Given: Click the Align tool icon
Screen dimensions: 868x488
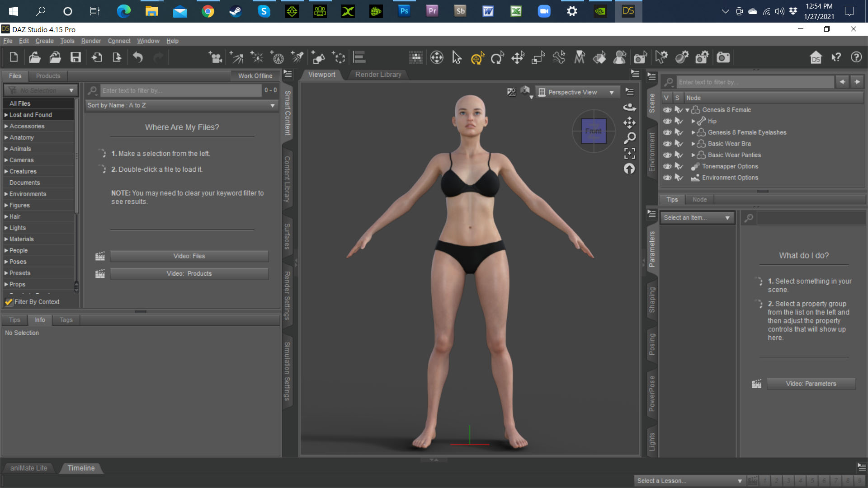Looking at the screenshot, I should [359, 57].
